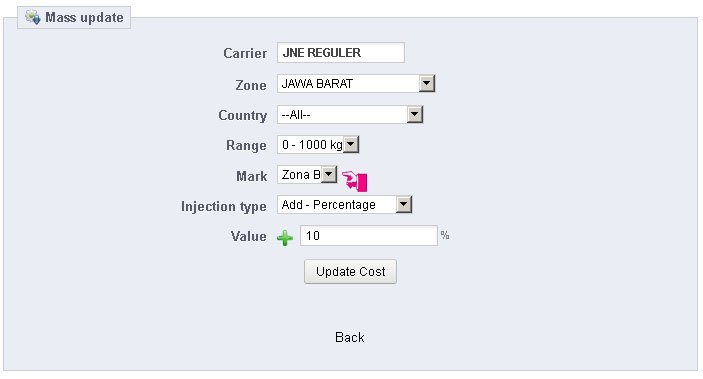Click the pink pointing hand icon
This screenshot has height=379, width=703.
[355, 181]
